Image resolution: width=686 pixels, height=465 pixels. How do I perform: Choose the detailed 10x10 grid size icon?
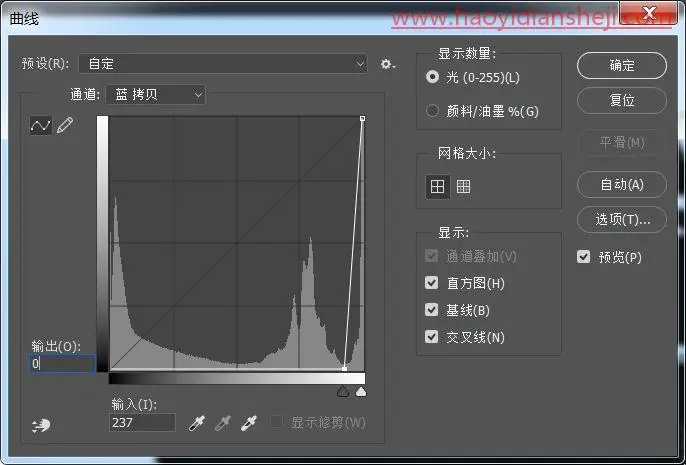463,187
